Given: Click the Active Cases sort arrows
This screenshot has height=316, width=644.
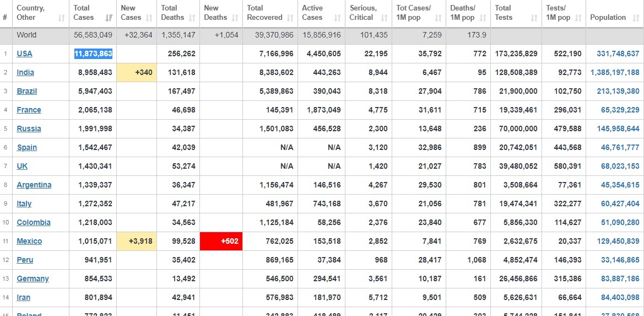Looking at the screenshot, I should click(338, 18).
